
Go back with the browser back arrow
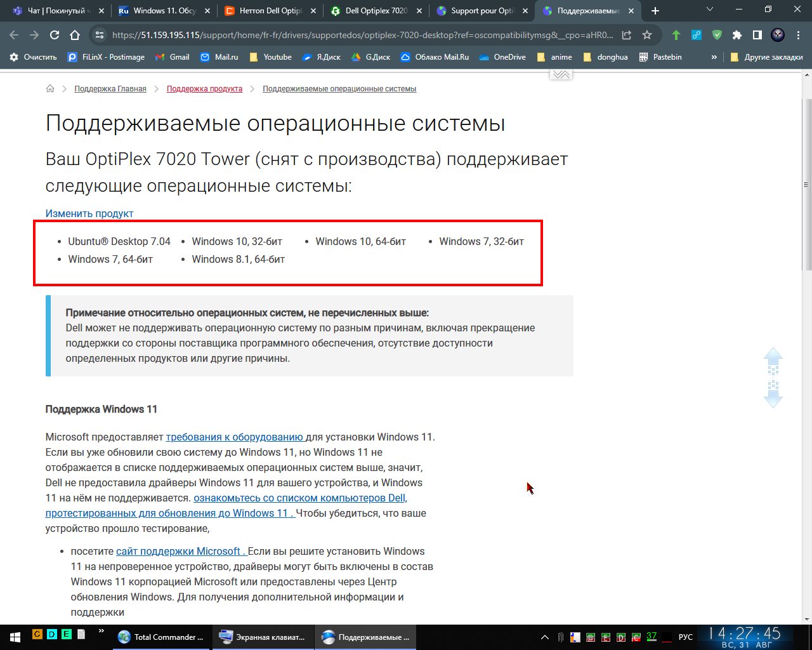click(14, 36)
